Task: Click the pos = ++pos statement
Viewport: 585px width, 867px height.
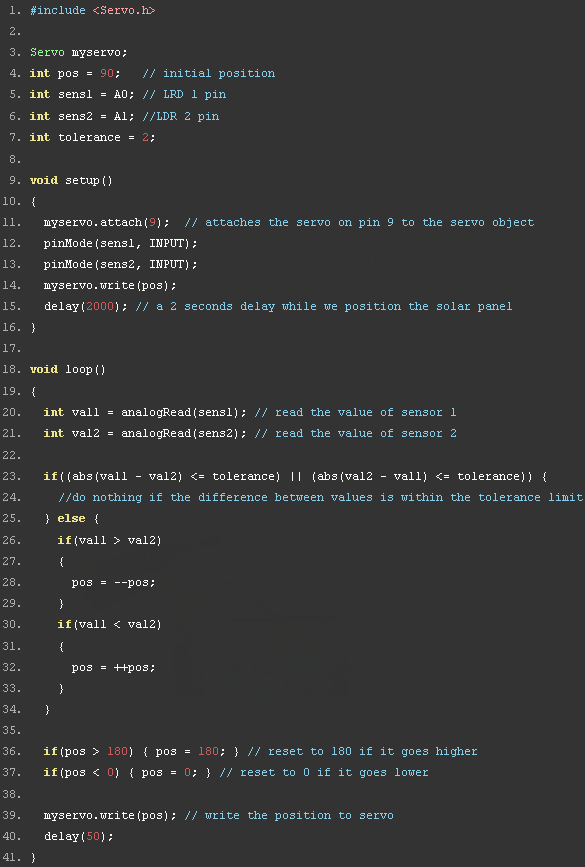Action: tap(113, 667)
